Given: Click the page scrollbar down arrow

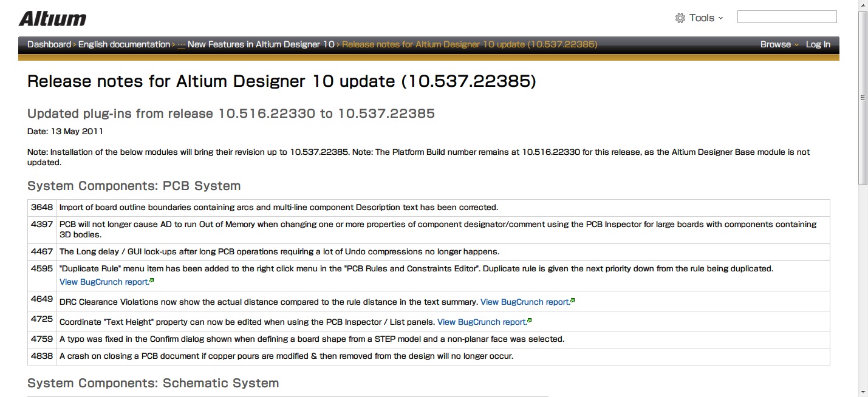Looking at the screenshot, I should (x=863, y=392).
